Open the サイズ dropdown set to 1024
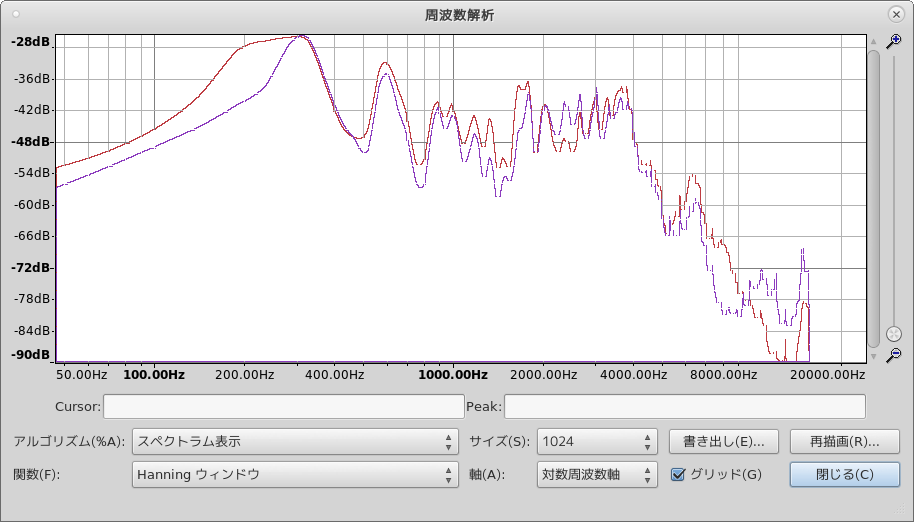Image resolution: width=914 pixels, height=522 pixels. (596, 441)
